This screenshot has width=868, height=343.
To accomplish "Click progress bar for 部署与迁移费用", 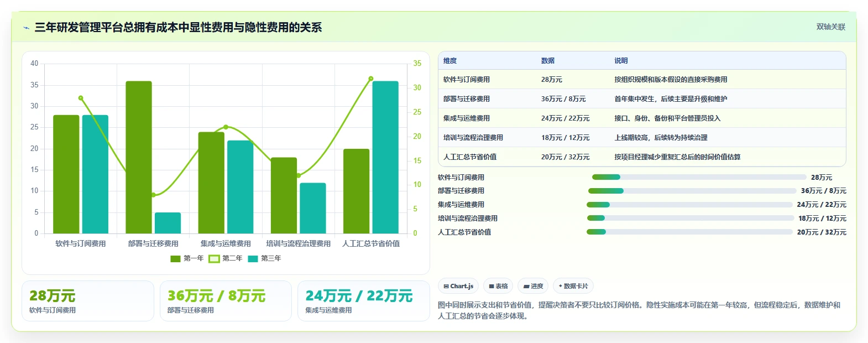I will (692, 191).
